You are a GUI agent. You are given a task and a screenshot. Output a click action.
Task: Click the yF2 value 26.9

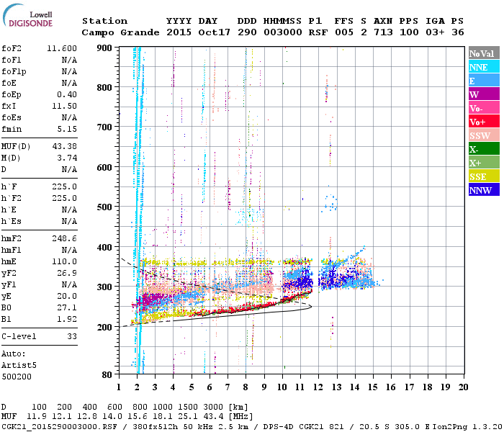pyautogui.click(x=67, y=273)
